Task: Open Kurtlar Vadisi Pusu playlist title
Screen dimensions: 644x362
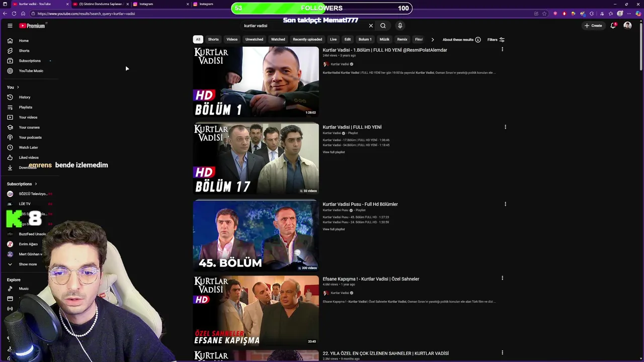Action: (x=360, y=204)
